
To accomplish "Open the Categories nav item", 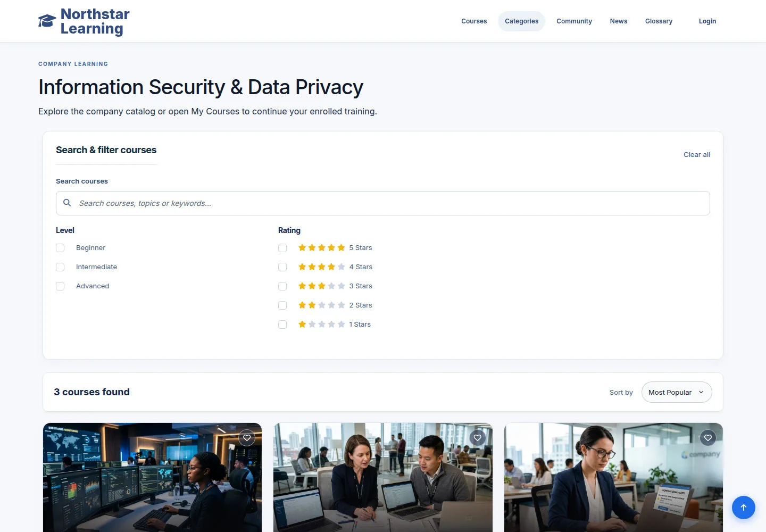I will (522, 21).
